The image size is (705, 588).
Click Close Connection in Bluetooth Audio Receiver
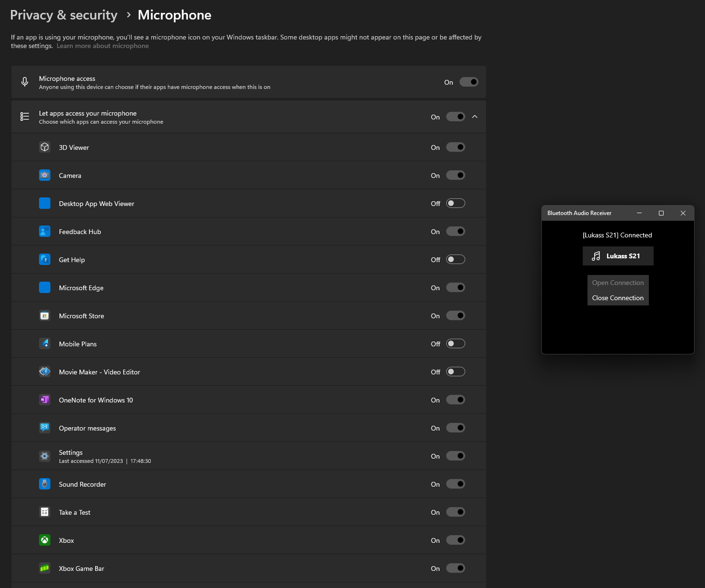pyautogui.click(x=618, y=298)
